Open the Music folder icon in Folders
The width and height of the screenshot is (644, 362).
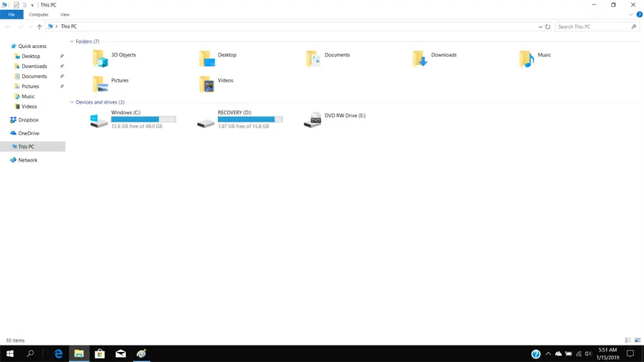(x=527, y=59)
